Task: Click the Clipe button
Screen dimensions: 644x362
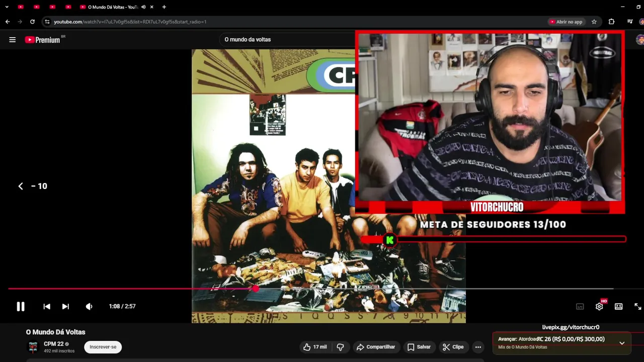Action: click(x=453, y=347)
